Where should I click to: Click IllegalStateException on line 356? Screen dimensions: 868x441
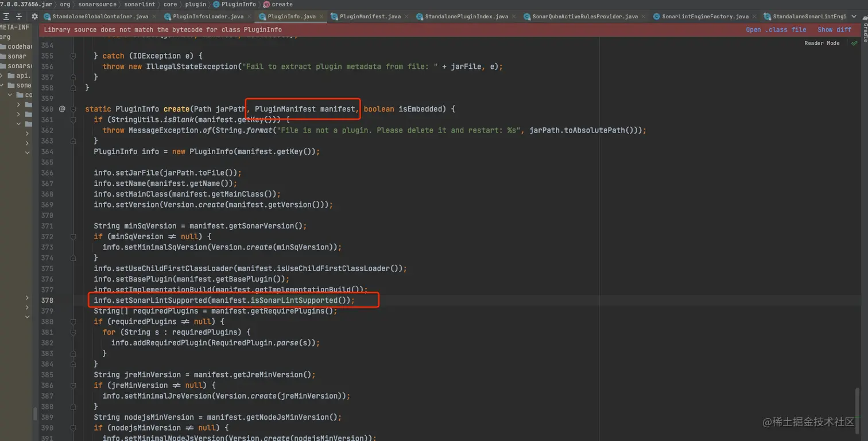(191, 67)
